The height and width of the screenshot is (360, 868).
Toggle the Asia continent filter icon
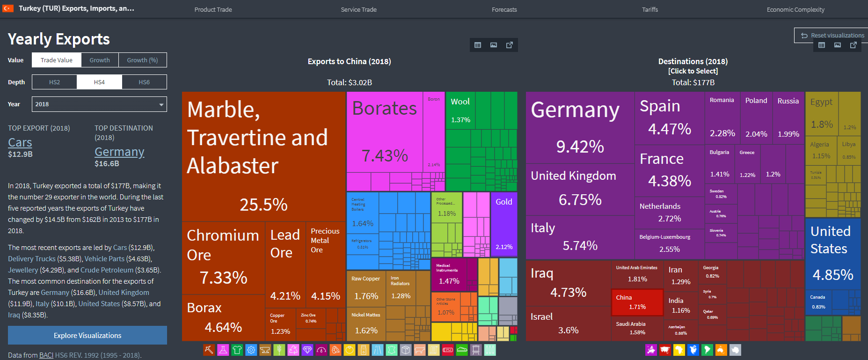coord(665,350)
